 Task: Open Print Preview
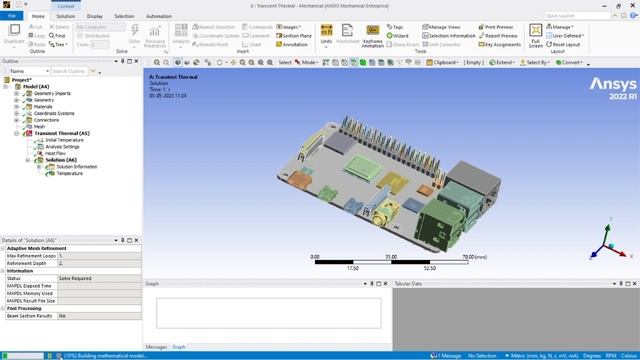click(x=496, y=27)
